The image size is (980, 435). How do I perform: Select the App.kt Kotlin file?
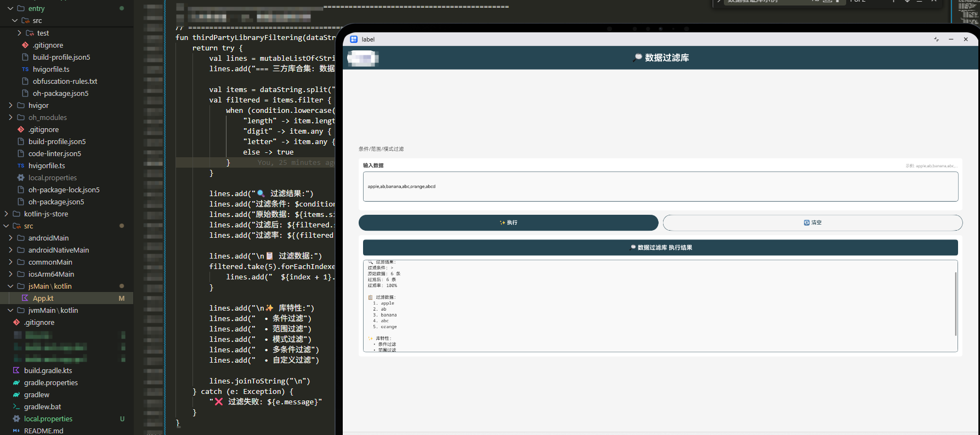coord(43,298)
